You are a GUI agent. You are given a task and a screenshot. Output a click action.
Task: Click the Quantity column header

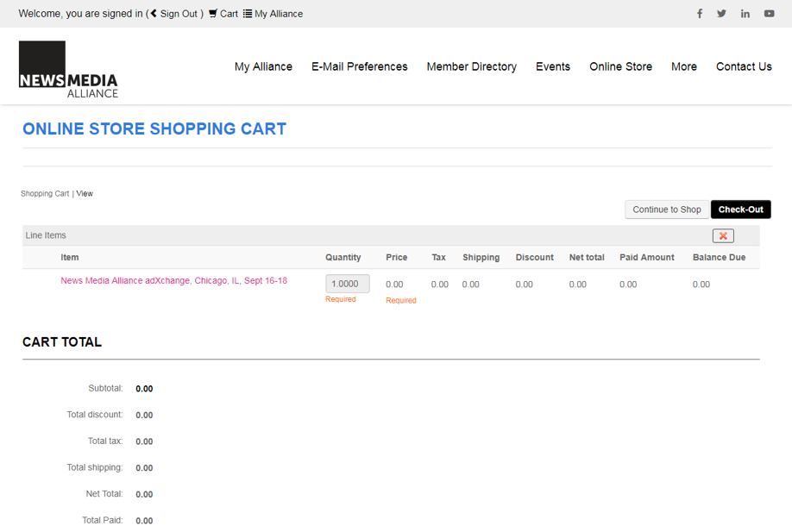pyautogui.click(x=343, y=258)
